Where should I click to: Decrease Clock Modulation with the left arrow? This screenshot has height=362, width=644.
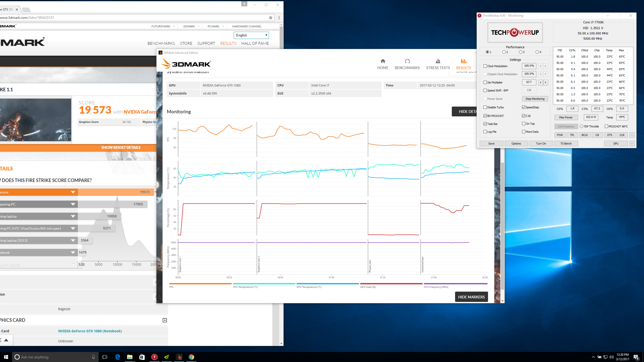click(540, 66)
